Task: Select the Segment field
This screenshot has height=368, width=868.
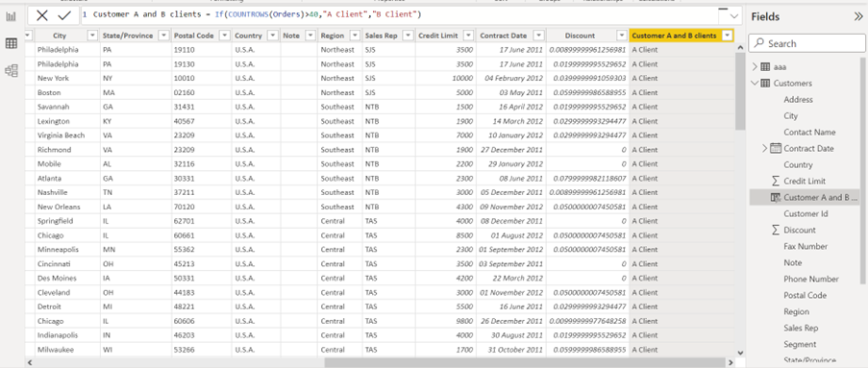Action: [x=800, y=344]
